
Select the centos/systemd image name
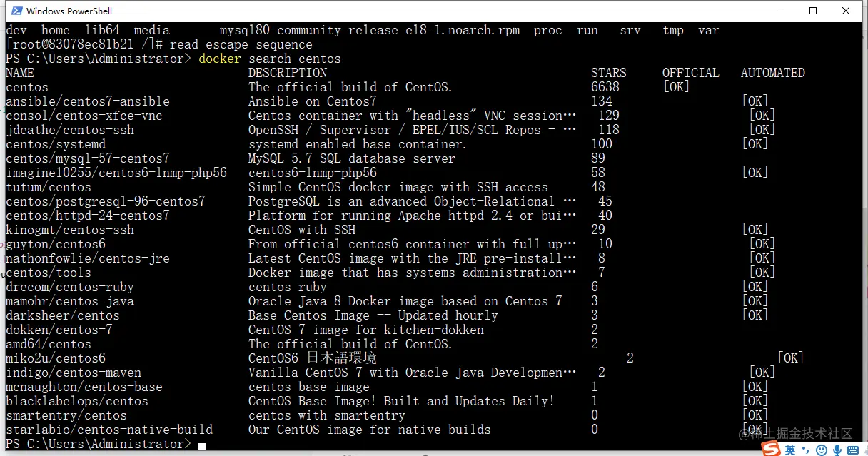coord(56,144)
